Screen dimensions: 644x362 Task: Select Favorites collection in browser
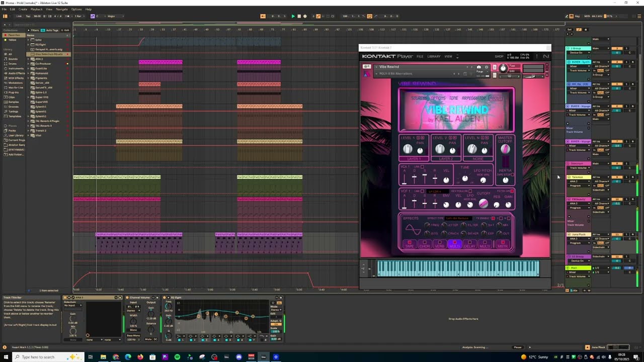(x=13, y=35)
